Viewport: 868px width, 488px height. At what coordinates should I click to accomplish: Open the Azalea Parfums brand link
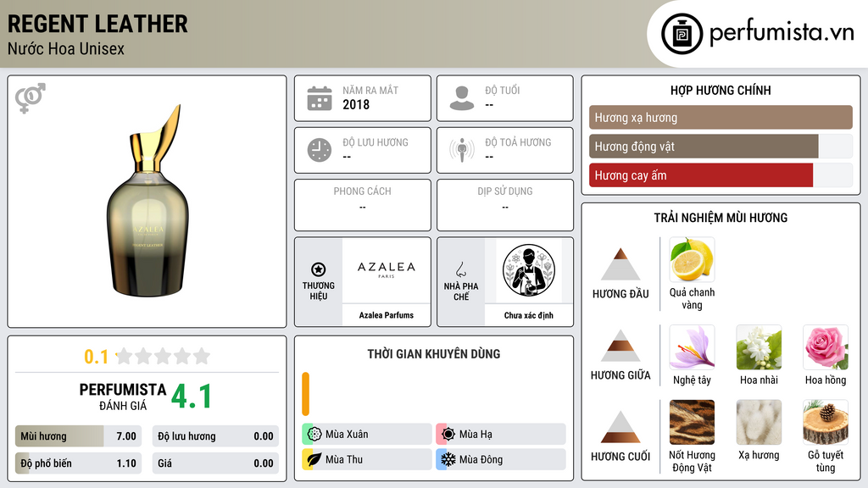pyautogui.click(x=387, y=315)
